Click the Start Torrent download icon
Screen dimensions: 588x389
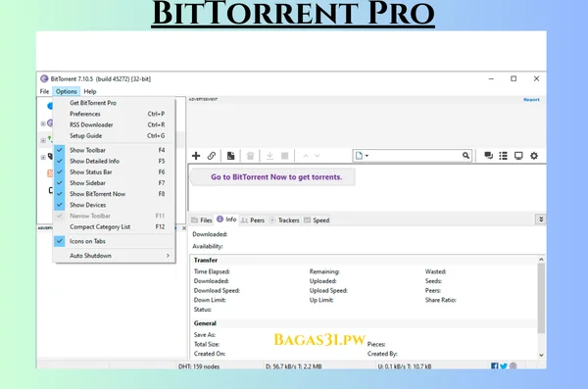[269, 156]
